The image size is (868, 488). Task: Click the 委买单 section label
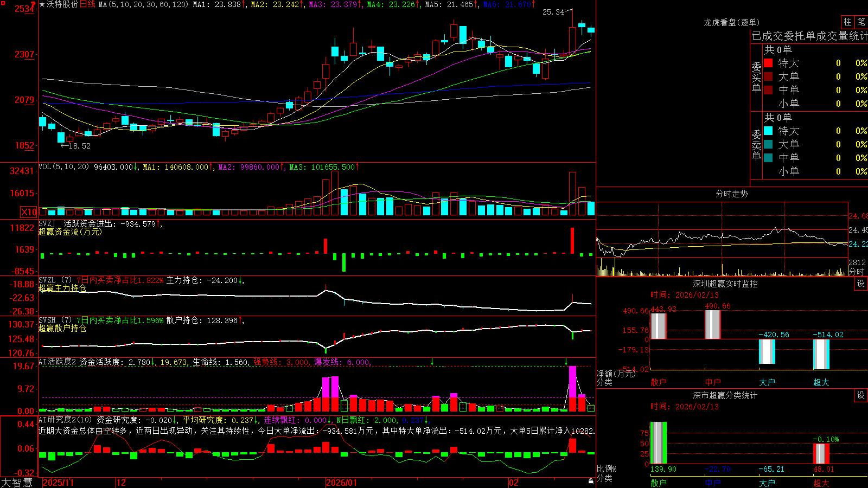coord(756,78)
